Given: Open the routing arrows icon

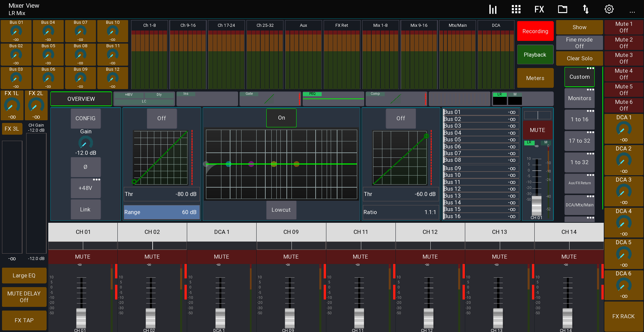Looking at the screenshot, I should coord(586,9).
